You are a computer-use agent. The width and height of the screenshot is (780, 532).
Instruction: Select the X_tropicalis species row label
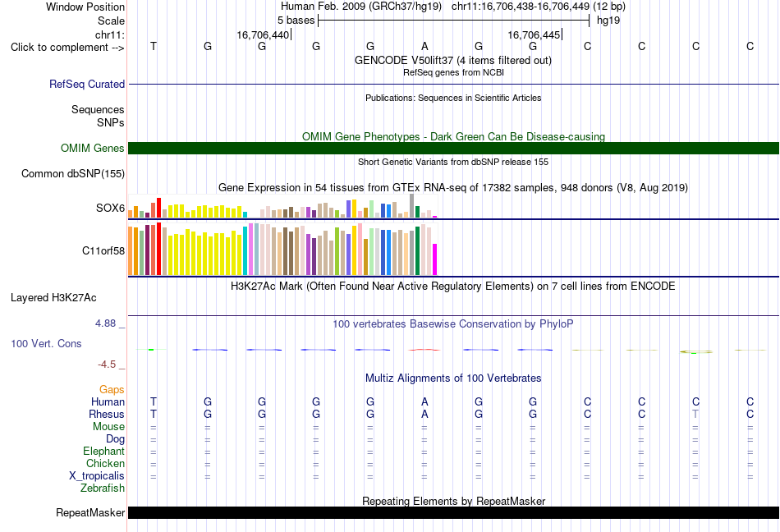[97, 476]
